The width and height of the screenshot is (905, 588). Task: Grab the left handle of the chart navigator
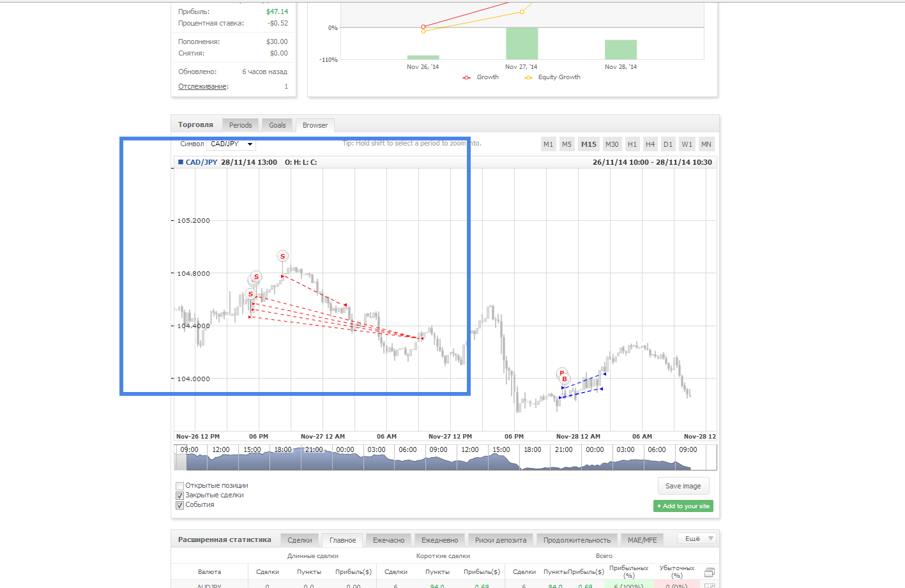(x=180, y=458)
